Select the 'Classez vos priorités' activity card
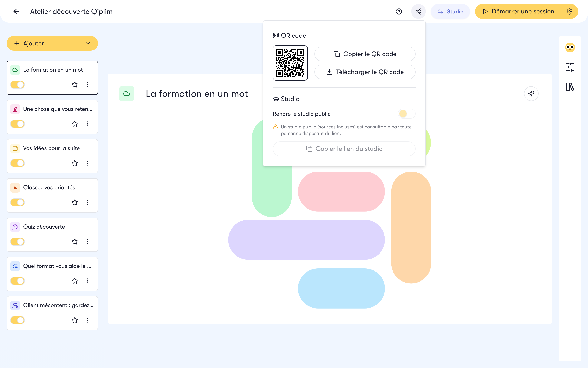This screenshot has height=368, width=588. [x=52, y=195]
